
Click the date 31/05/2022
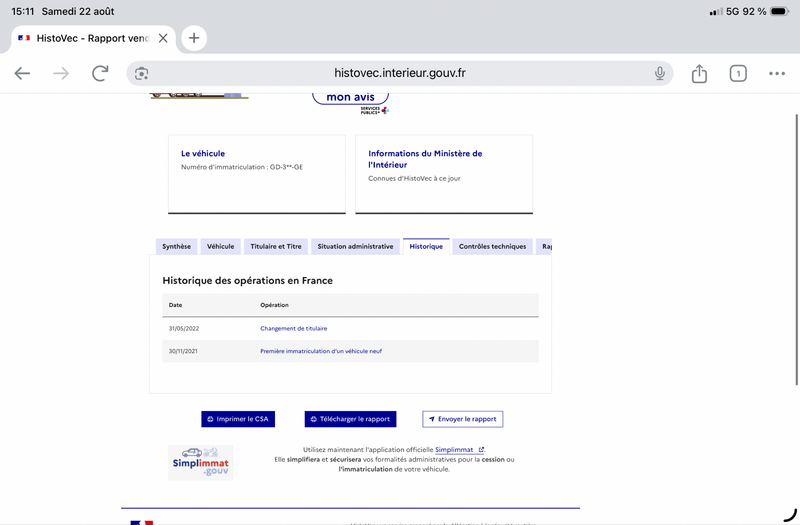(184, 329)
